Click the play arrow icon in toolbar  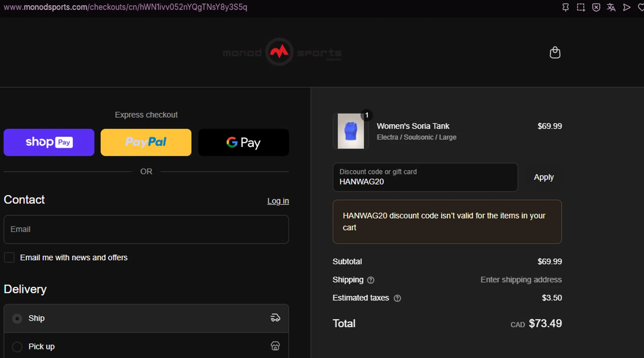click(x=627, y=7)
